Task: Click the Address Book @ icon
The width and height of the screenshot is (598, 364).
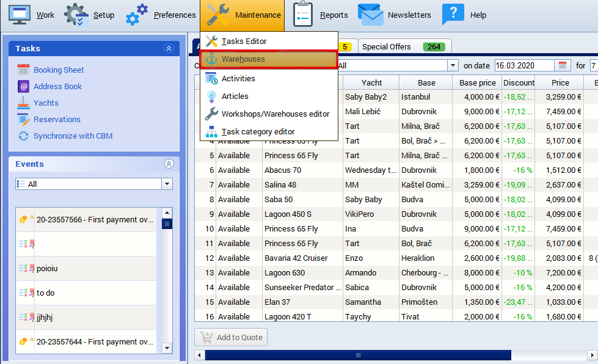Action: coord(23,87)
